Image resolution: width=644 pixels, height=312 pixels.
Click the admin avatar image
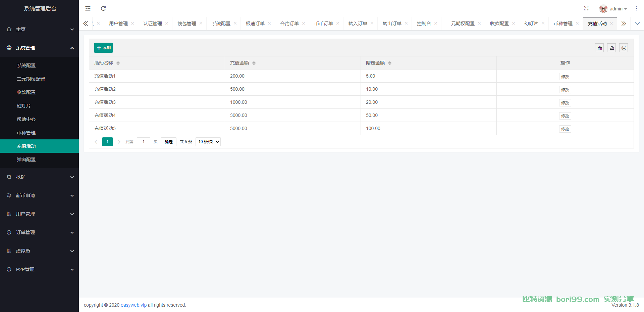point(603,9)
